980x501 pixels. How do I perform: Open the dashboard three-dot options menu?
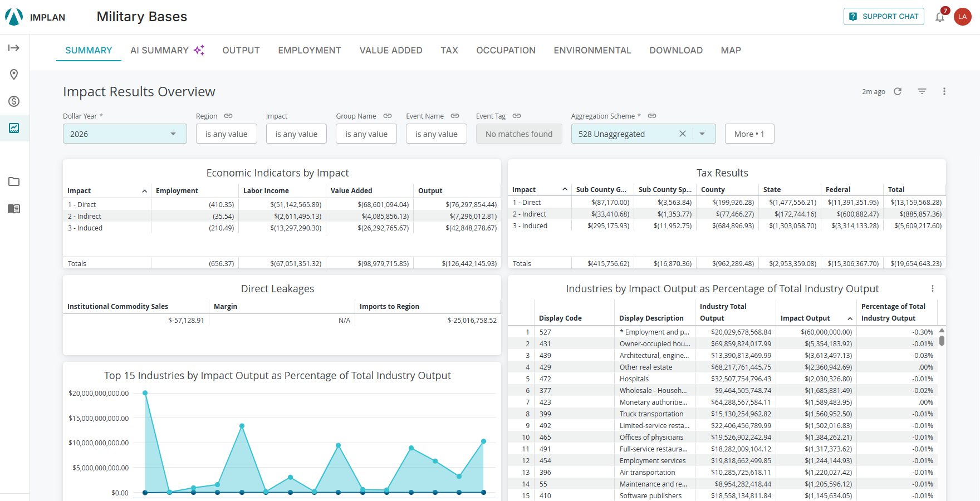[944, 91]
